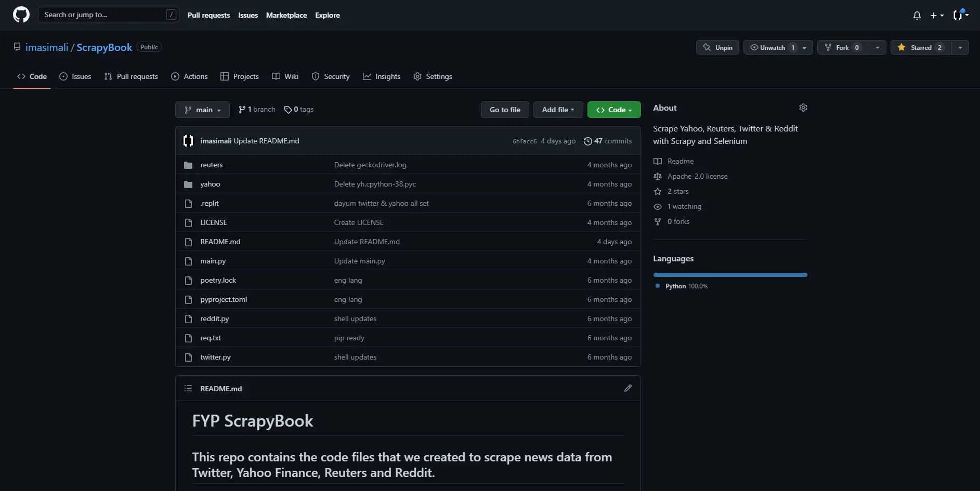Click the imasimali commit author avatar

click(188, 141)
